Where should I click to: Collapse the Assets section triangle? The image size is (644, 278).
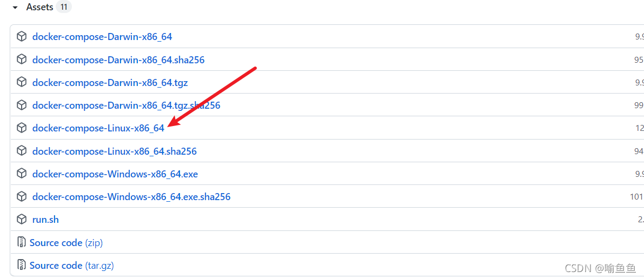pos(15,8)
